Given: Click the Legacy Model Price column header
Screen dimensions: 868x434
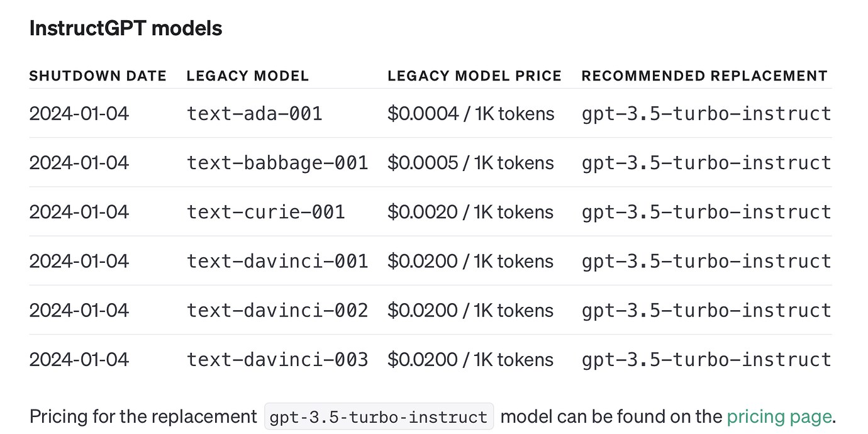Looking at the screenshot, I should click(474, 76).
